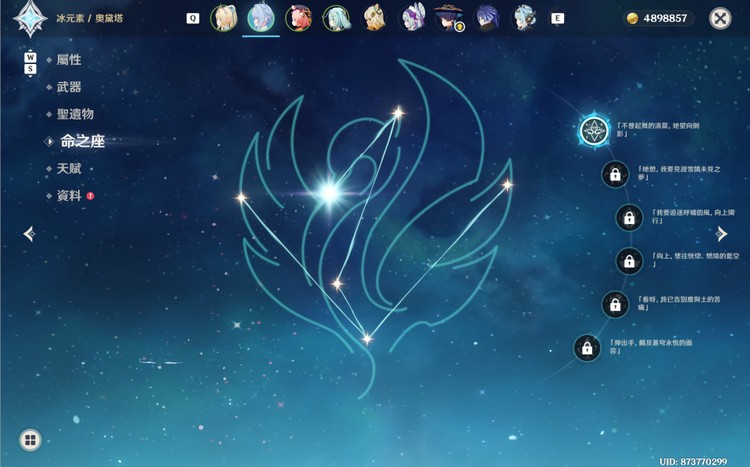The height and width of the screenshot is (467, 750).
Task: Select locked node beside 「我要追逐呼嘯的風…」
Action: click(629, 218)
